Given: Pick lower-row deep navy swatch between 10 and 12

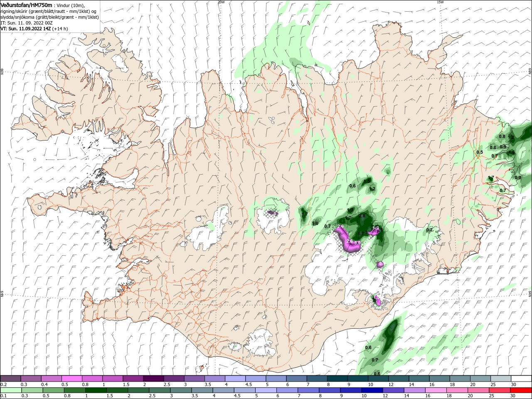Looking at the screenshot, I should tap(372, 390).
